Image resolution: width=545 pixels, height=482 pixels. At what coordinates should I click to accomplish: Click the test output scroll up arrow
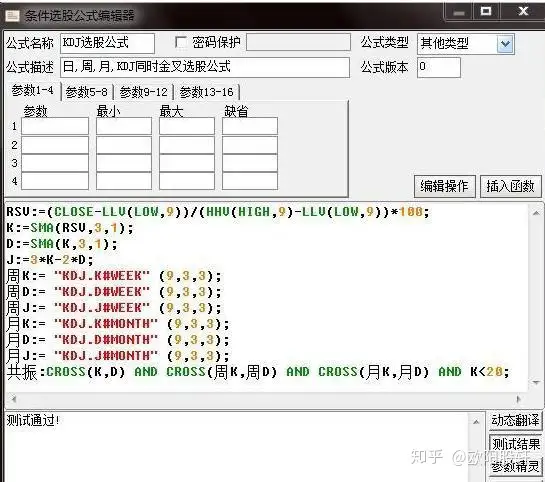pyautogui.click(x=476, y=422)
